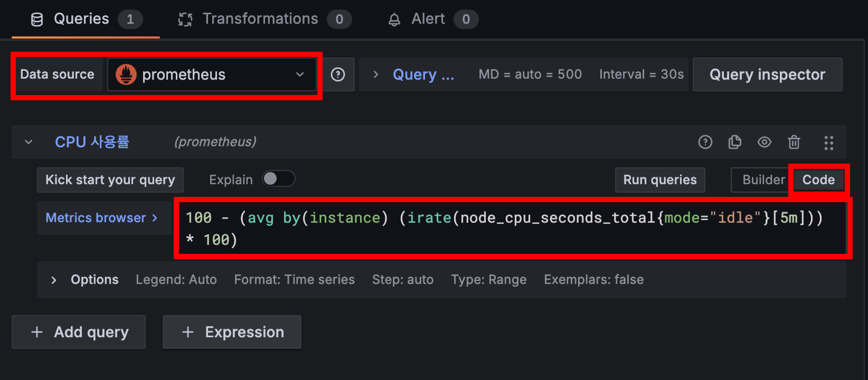This screenshot has width=868, height=380.
Task: Expand the Query options chevron
Action: pyautogui.click(x=375, y=74)
